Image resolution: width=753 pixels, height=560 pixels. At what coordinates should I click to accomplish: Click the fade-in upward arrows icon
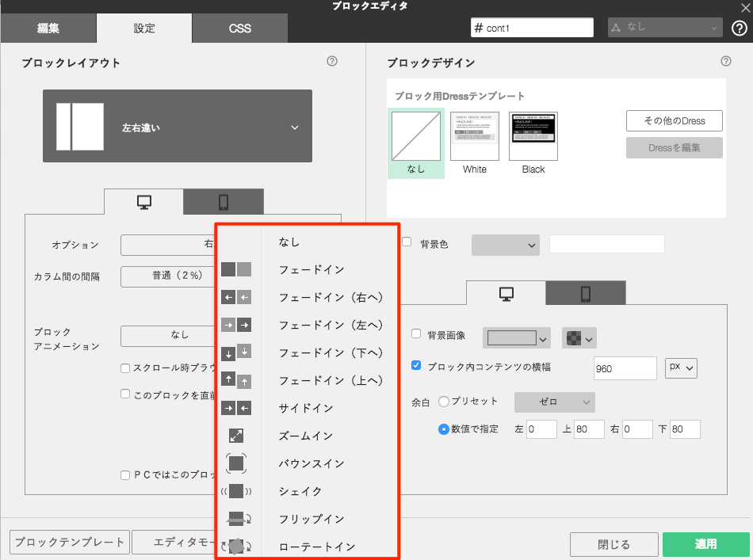tap(235, 380)
